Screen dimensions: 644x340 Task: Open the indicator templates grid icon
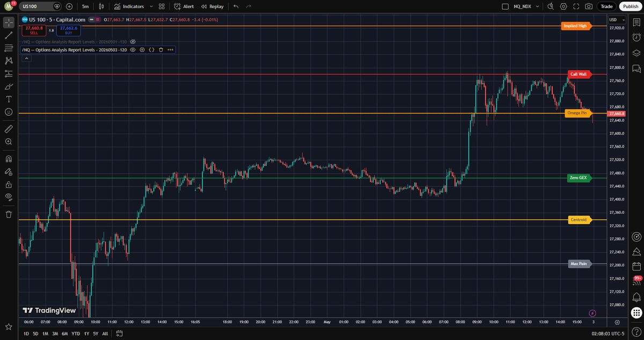click(x=162, y=6)
